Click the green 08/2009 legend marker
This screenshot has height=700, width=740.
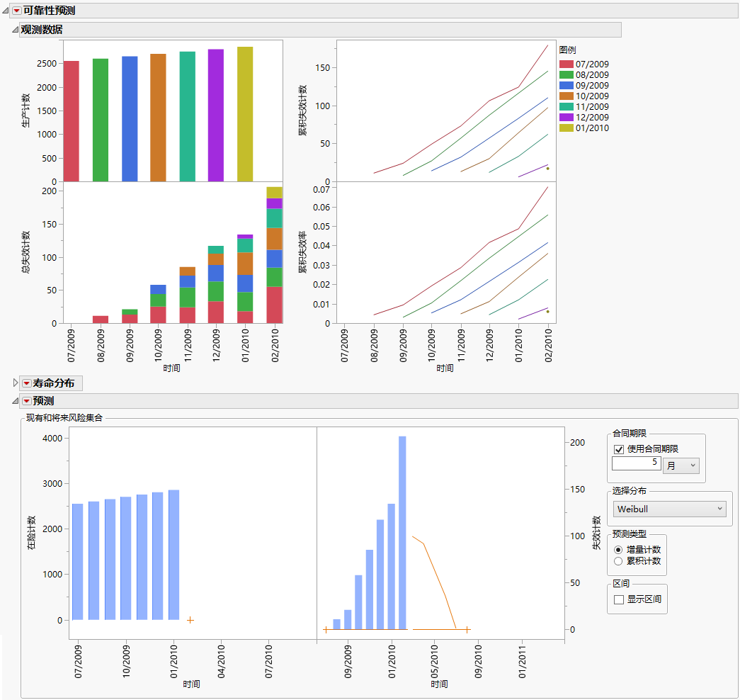coord(567,75)
